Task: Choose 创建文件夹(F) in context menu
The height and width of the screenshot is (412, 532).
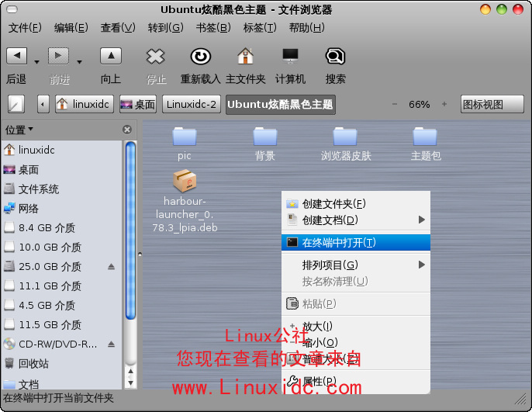Action: (x=356, y=204)
